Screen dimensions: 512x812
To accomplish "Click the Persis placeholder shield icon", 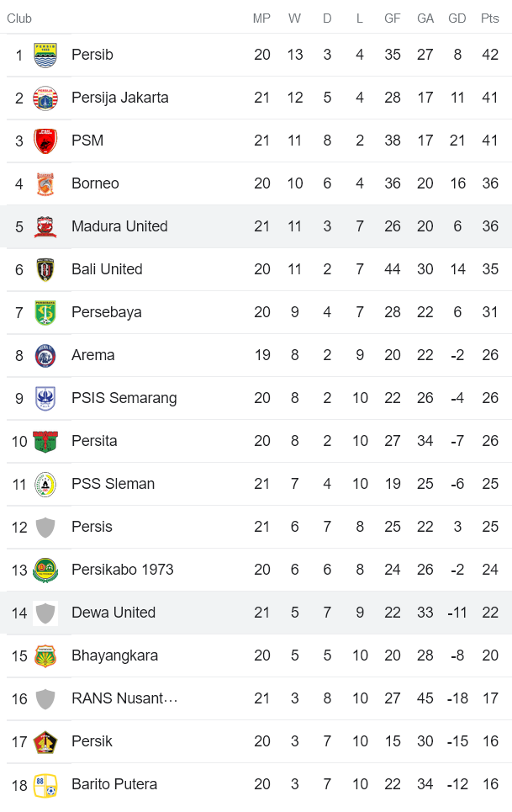I will point(45,528).
